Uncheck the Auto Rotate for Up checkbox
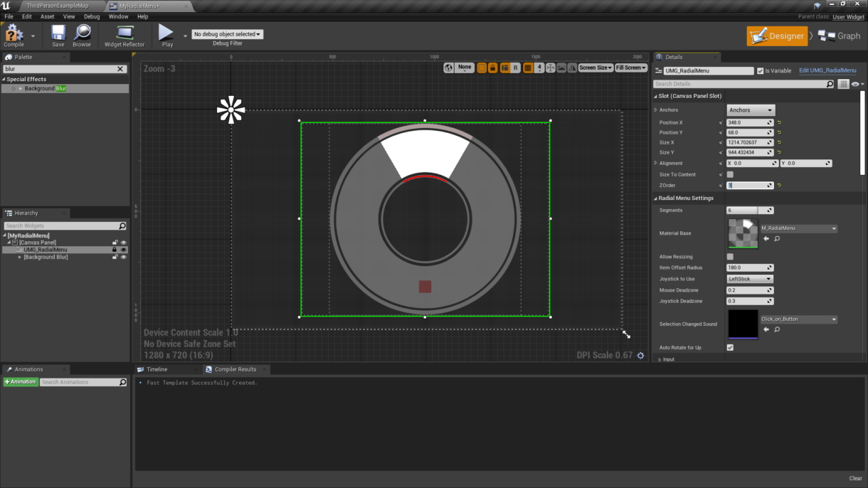 [729, 347]
